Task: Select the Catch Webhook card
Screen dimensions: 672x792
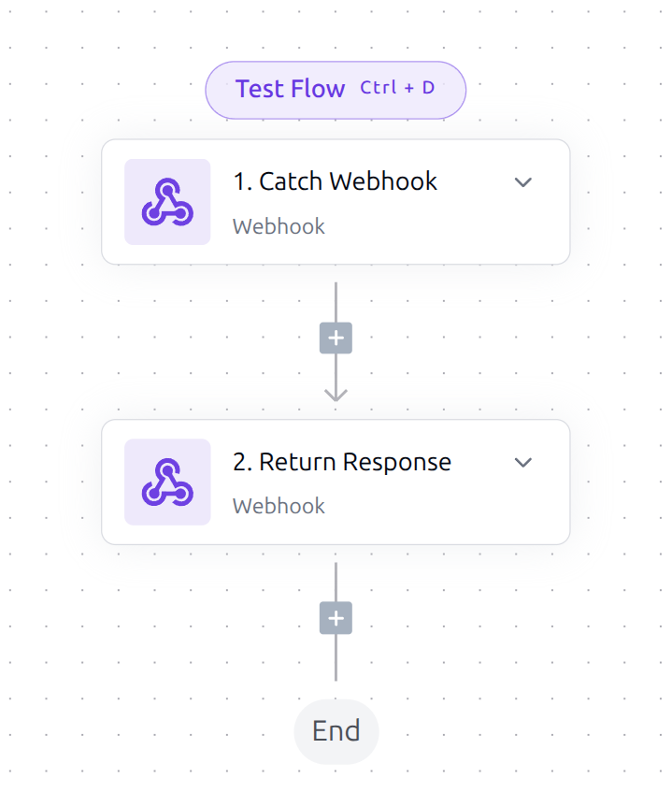Action: (336, 201)
